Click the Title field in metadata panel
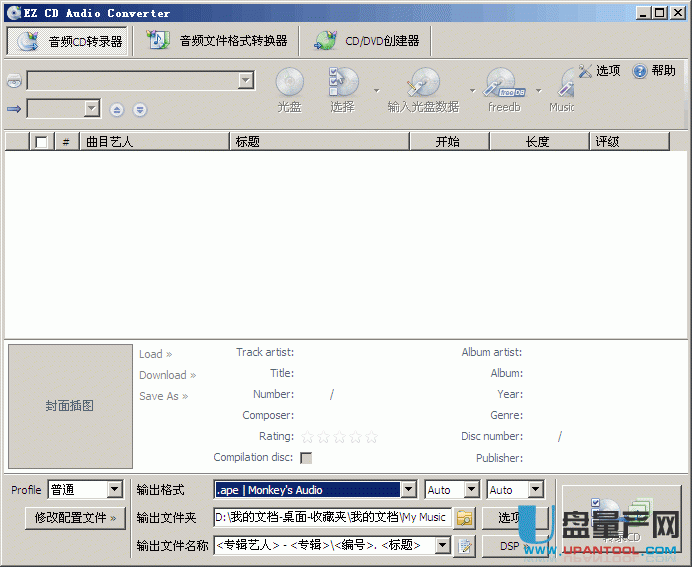The width and height of the screenshot is (692, 567). [375, 373]
